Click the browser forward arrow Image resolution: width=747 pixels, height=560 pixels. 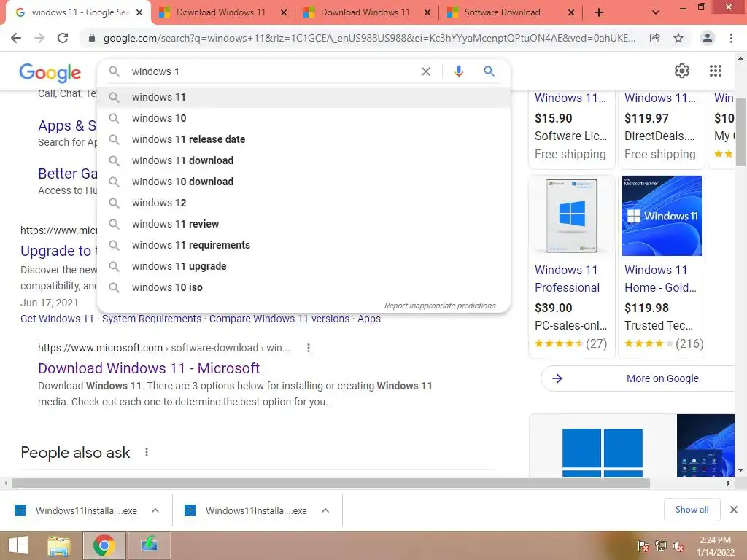point(39,38)
